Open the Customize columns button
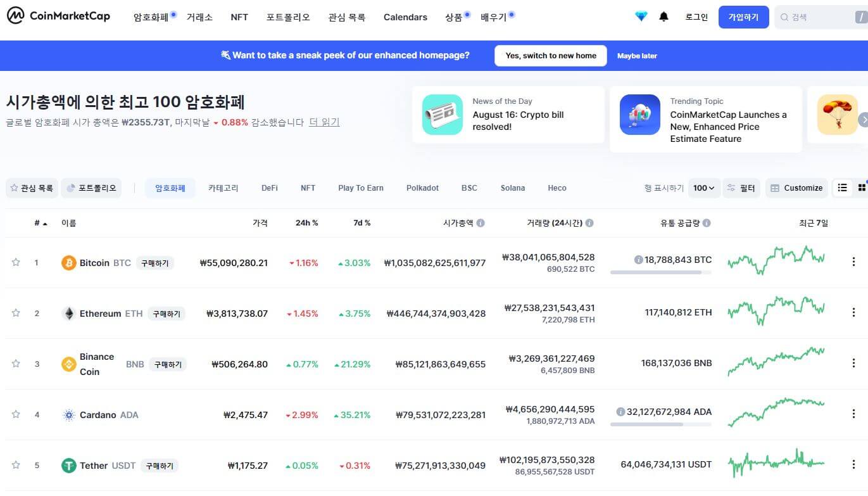This screenshot has width=868, height=496. pos(796,188)
